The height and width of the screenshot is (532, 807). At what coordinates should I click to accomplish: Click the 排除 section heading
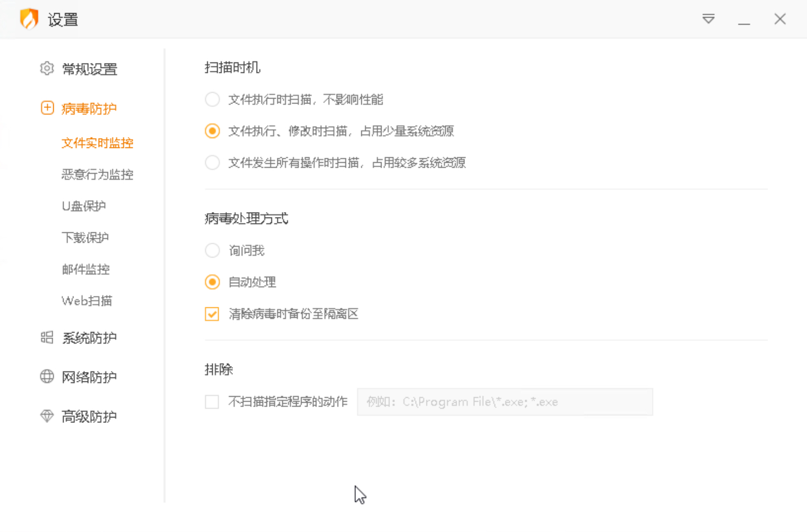click(x=219, y=370)
